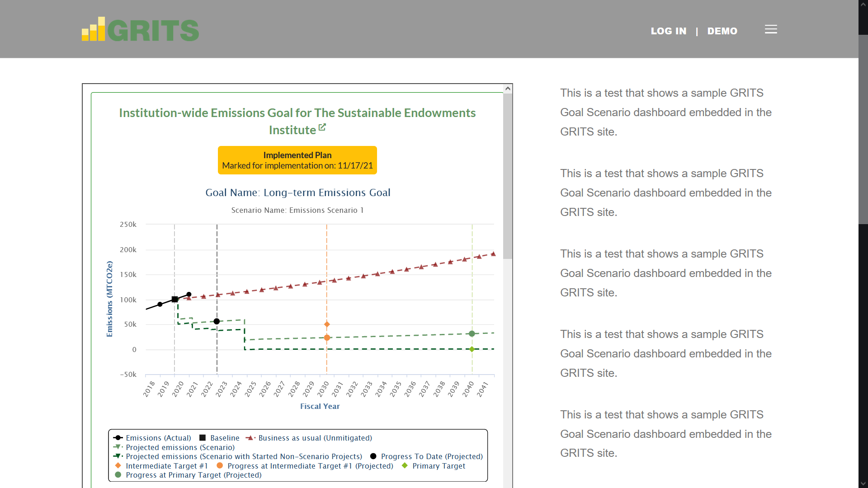Toggle Intermediate Target #1 legend entry

coord(161,466)
